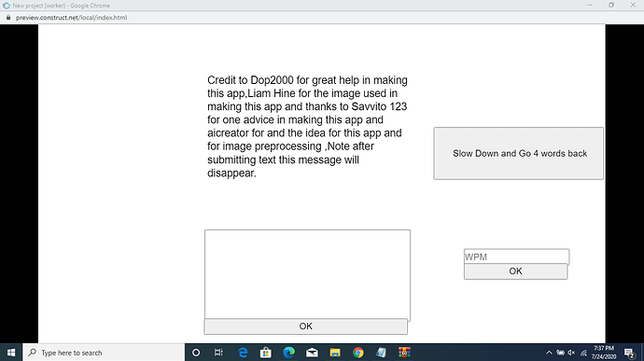Image resolution: width=644 pixels, height=361 pixels.
Task: Open the Mail app from taskbar
Action: (x=312, y=353)
